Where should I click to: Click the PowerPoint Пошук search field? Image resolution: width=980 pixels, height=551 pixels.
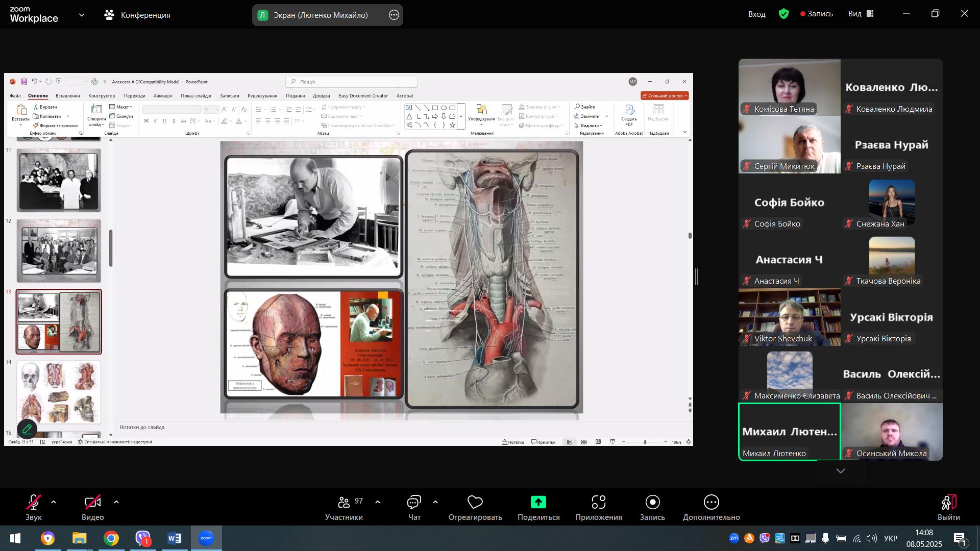[352, 82]
